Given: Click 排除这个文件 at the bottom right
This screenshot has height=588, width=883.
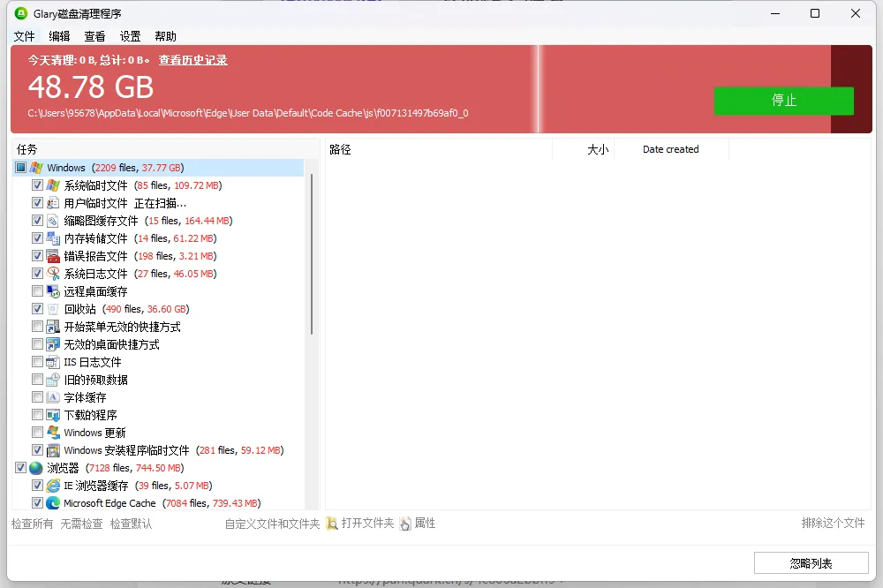Looking at the screenshot, I should pos(833,524).
